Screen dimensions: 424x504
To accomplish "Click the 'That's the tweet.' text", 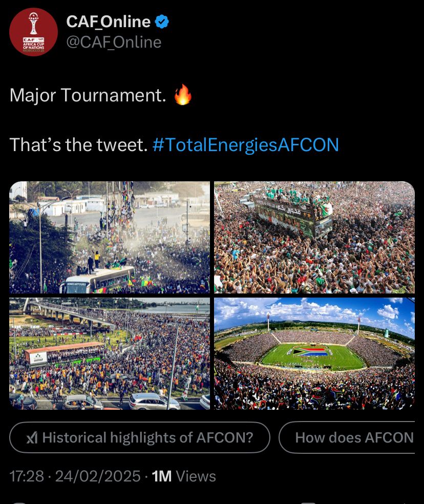I will pos(78,145).
